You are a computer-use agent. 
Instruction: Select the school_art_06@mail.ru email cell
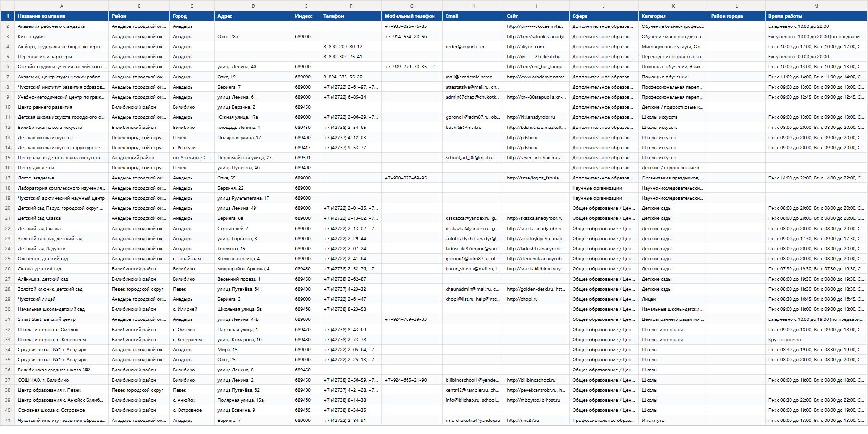[x=473, y=158]
